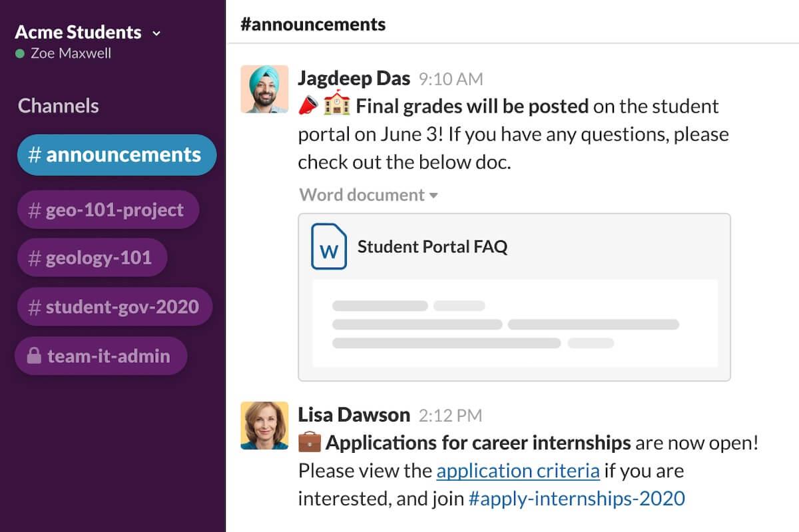Click the Jagdeep Das sender name
This screenshot has width=799, height=532.
pyautogui.click(x=354, y=79)
